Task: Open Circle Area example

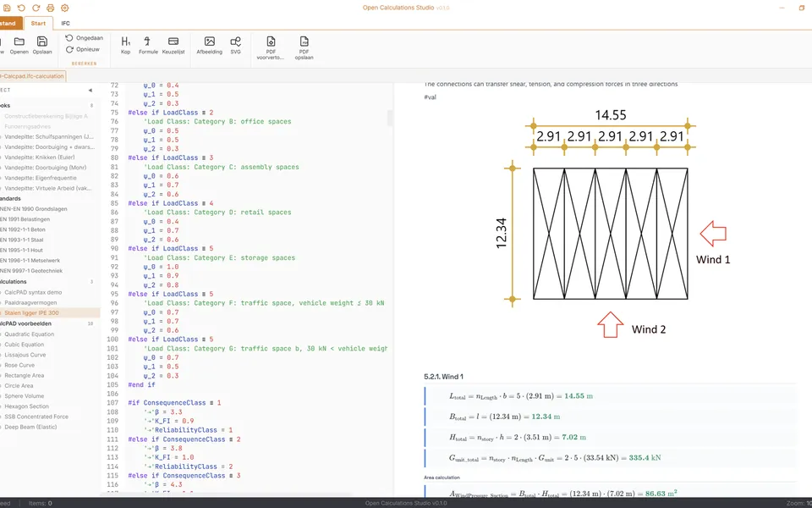Action: 19,386
